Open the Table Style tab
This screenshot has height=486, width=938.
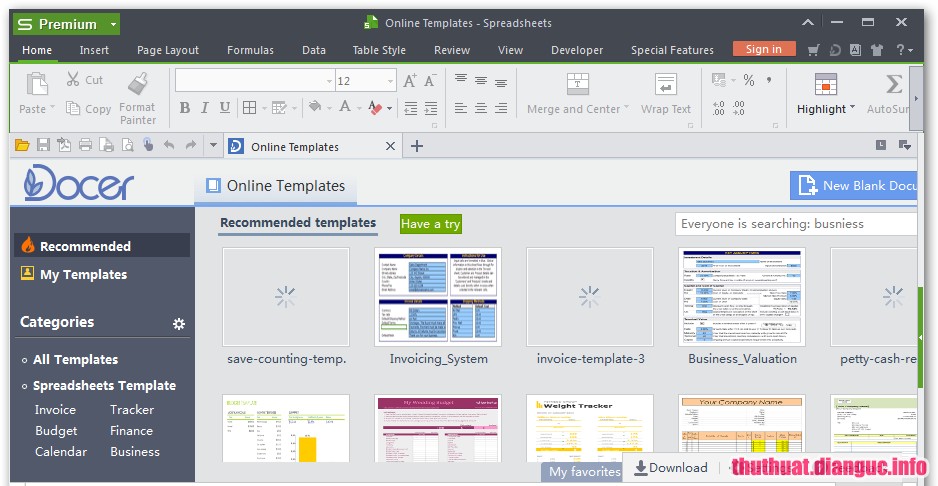[379, 50]
